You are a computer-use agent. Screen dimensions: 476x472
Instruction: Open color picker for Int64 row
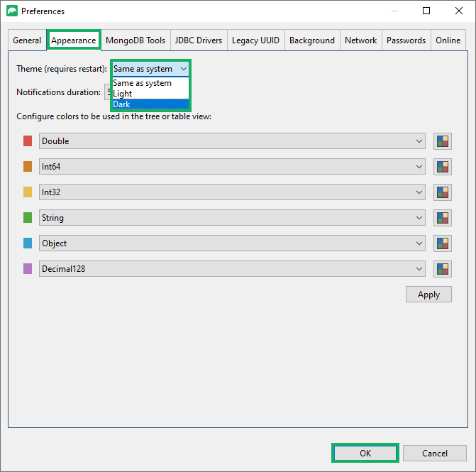click(443, 167)
